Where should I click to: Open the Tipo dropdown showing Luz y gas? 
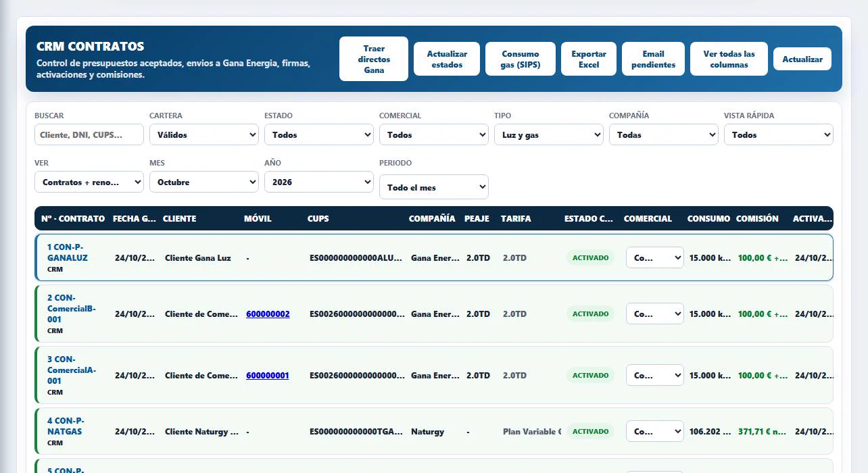coord(549,134)
